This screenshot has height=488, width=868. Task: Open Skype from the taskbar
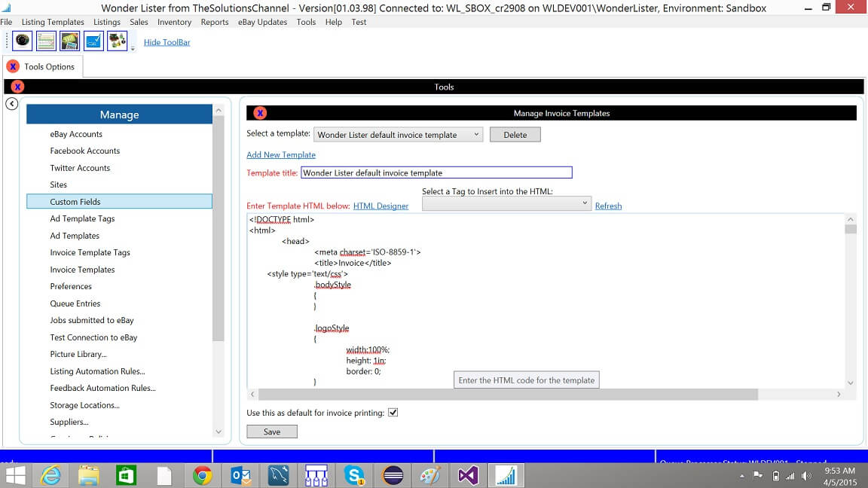click(353, 475)
